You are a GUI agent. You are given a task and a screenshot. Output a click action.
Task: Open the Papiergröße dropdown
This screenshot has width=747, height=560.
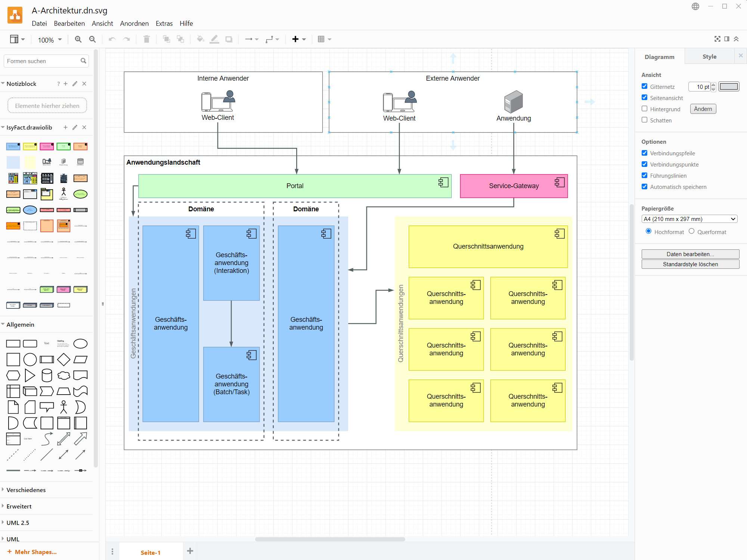point(689,219)
